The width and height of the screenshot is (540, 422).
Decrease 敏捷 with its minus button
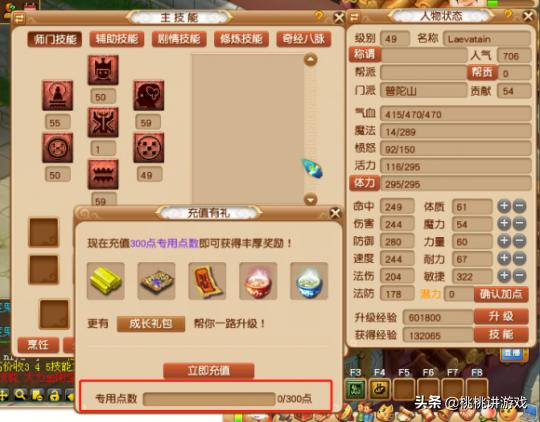[x=519, y=275]
